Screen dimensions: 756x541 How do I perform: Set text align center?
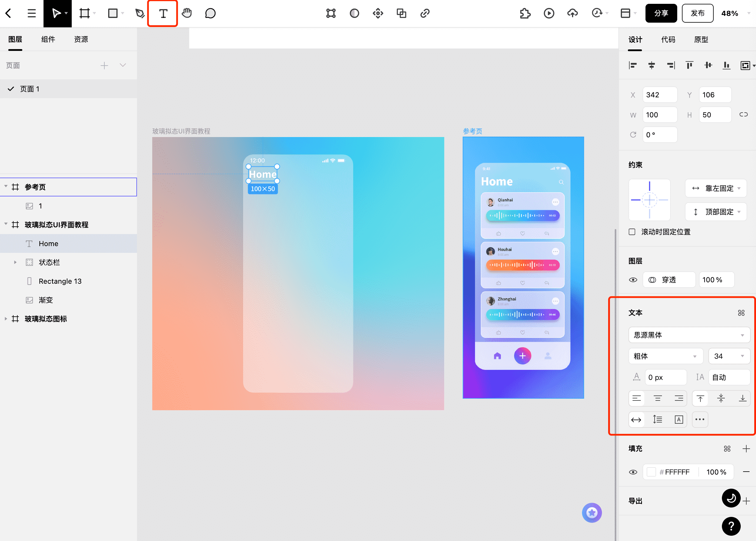tap(658, 398)
